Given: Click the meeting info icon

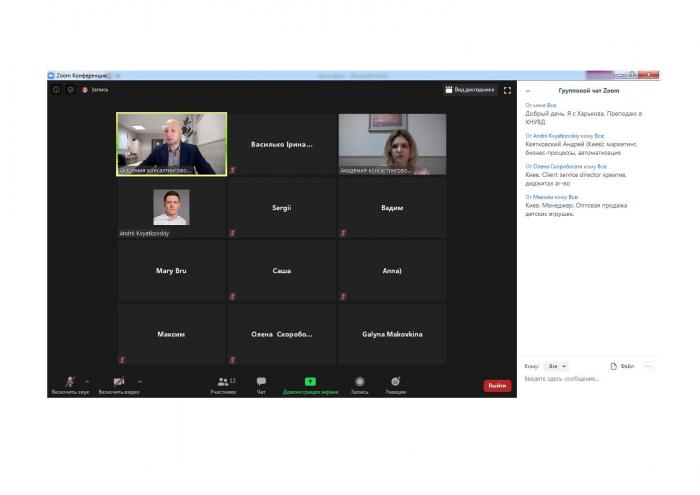Looking at the screenshot, I should (x=56, y=90).
